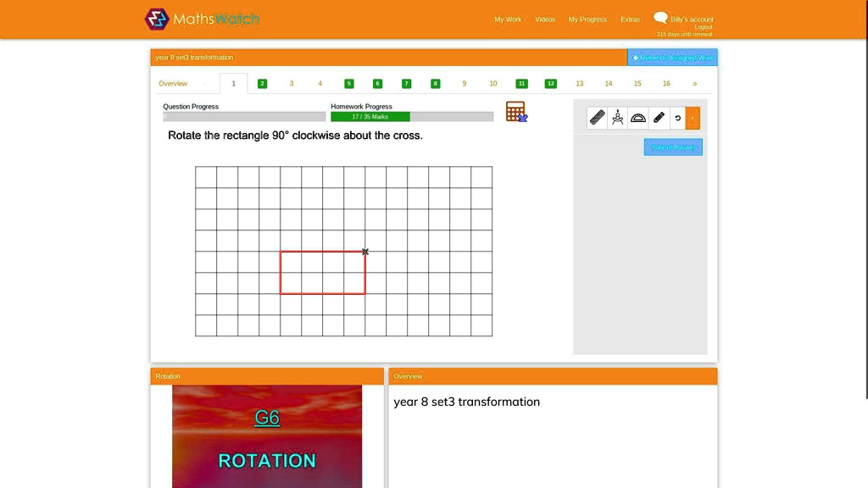Screen dimensions: 868x488
Task: Undo the last drawing action
Action: coord(677,118)
